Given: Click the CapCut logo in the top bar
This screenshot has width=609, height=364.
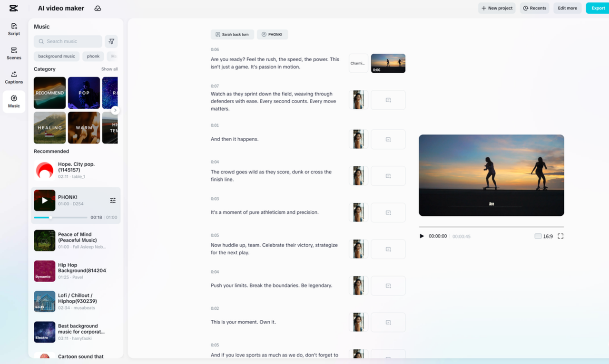Looking at the screenshot, I should (x=13, y=8).
